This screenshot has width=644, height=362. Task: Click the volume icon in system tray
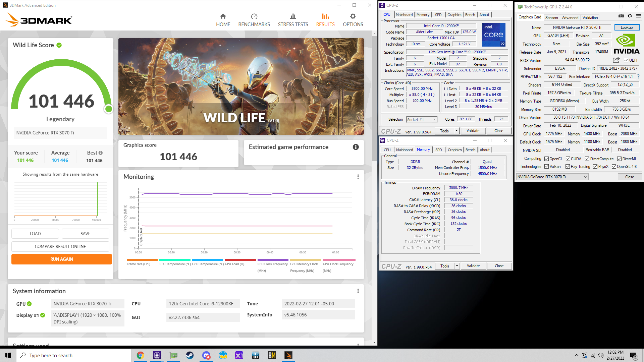coord(600,355)
